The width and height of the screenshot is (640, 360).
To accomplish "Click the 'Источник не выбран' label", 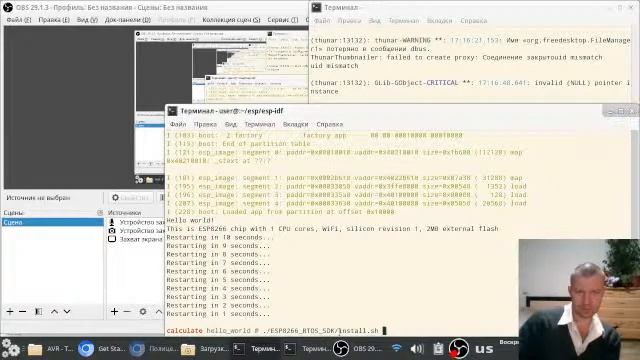I will 38,198.
